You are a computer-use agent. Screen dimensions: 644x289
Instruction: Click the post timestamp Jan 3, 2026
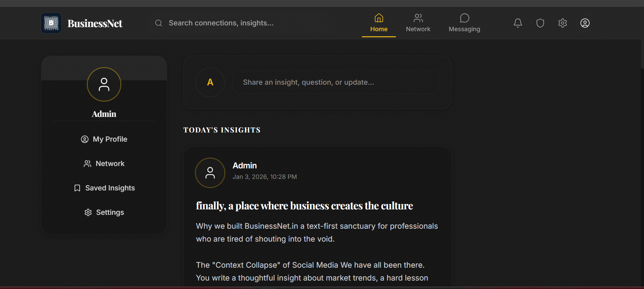click(265, 177)
